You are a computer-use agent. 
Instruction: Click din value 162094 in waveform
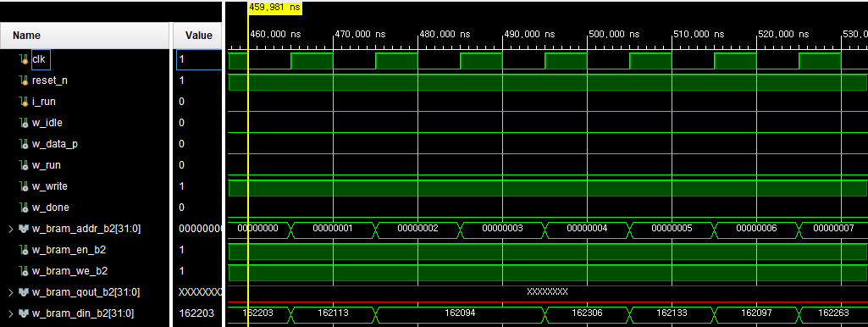[x=460, y=313]
